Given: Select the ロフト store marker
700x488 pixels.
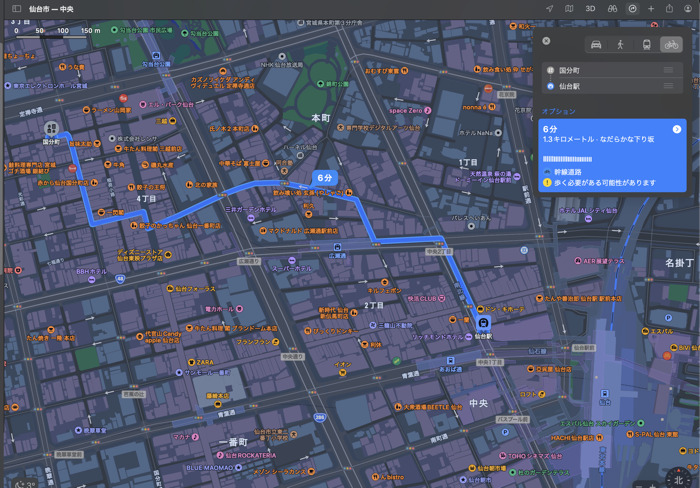Looking at the screenshot, I should click(x=542, y=394).
